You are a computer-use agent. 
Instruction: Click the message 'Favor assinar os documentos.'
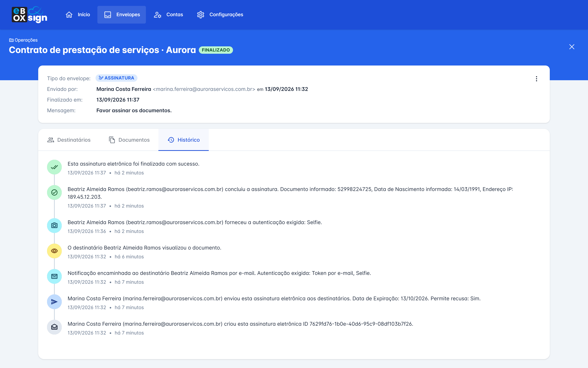[134, 111]
